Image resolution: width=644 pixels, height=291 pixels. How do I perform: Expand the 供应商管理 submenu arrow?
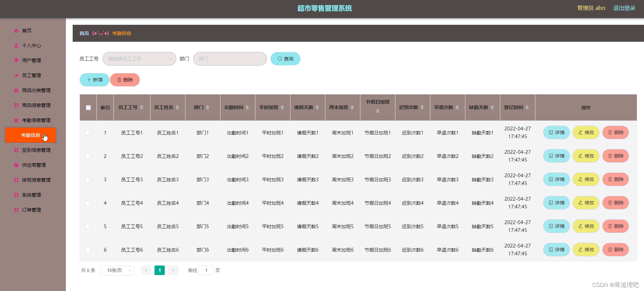(53, 165)
